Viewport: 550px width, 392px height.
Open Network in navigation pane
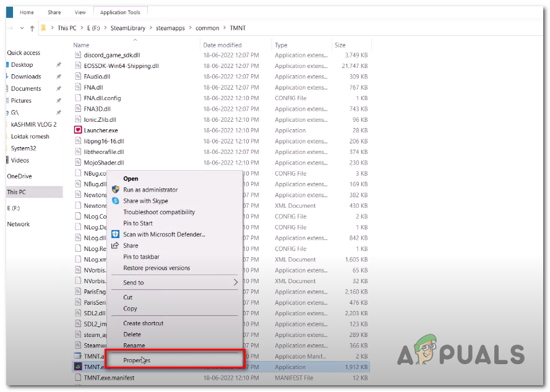tap(18, 224)
